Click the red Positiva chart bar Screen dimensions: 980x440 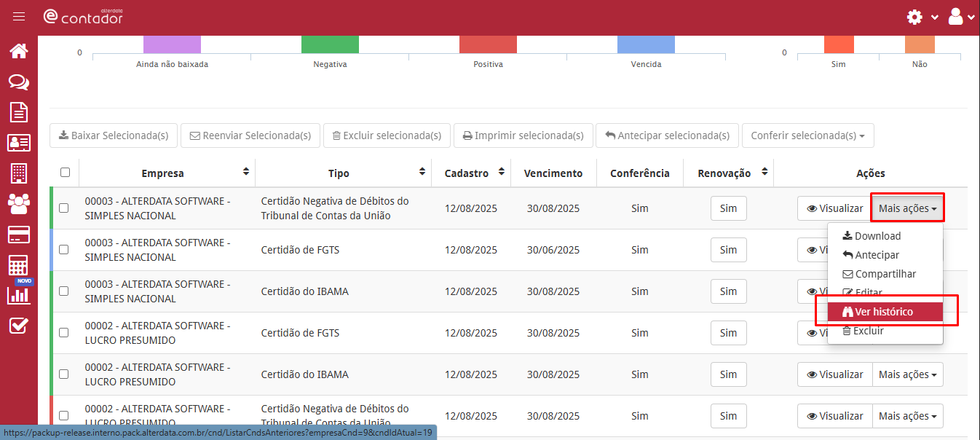[488, 44]
